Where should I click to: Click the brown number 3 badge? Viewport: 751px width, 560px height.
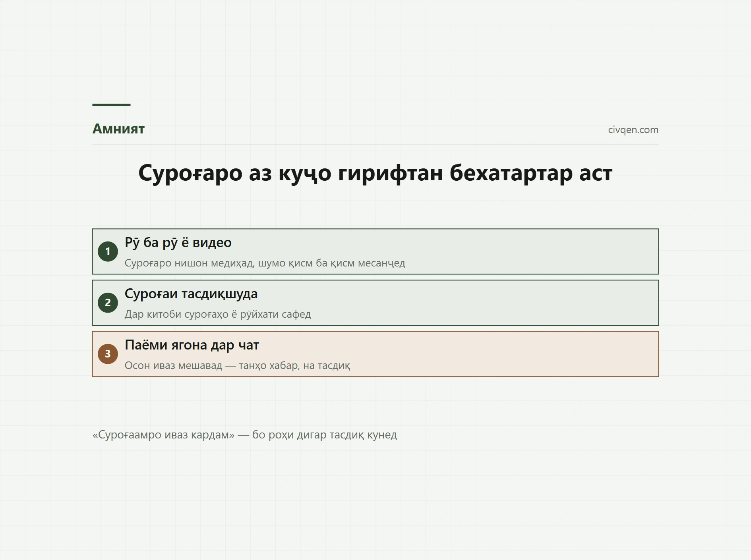click(108, 354)
